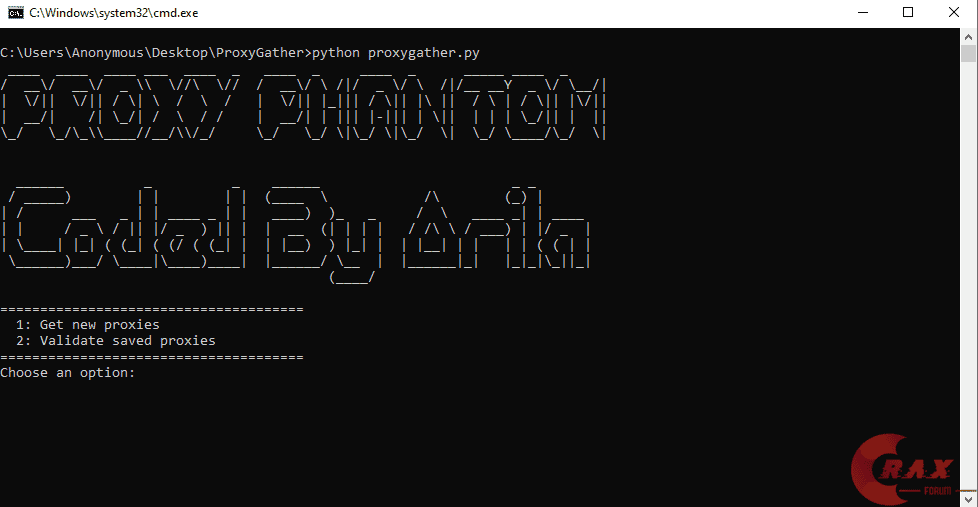Click the PROXY PHANTOM ASCII banner
Viewport: 978px width, 507px height.
point(303,106)
